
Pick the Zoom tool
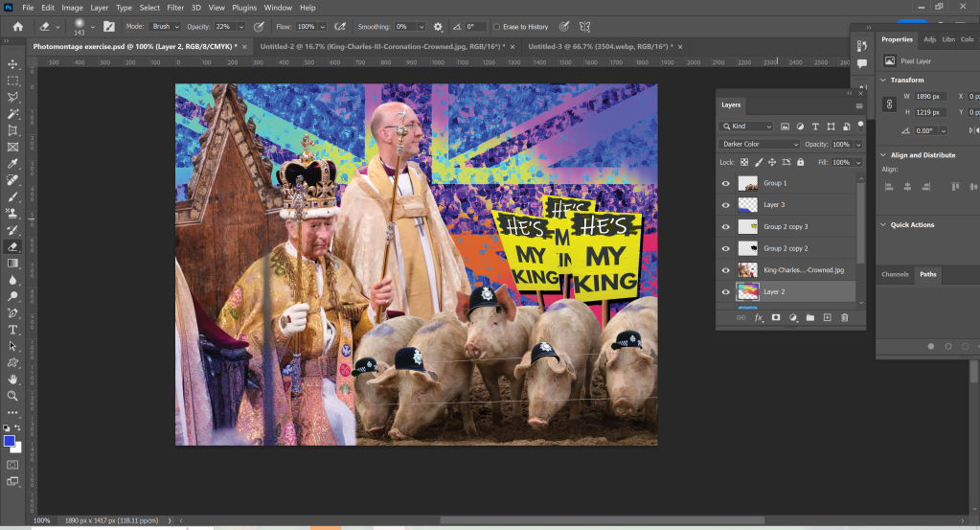click(12, 396)
